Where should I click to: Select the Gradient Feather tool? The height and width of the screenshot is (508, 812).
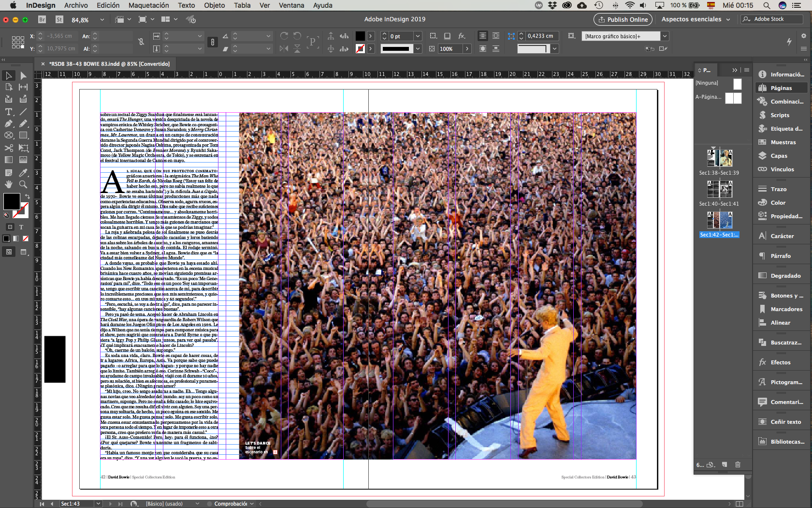[23, 160]
